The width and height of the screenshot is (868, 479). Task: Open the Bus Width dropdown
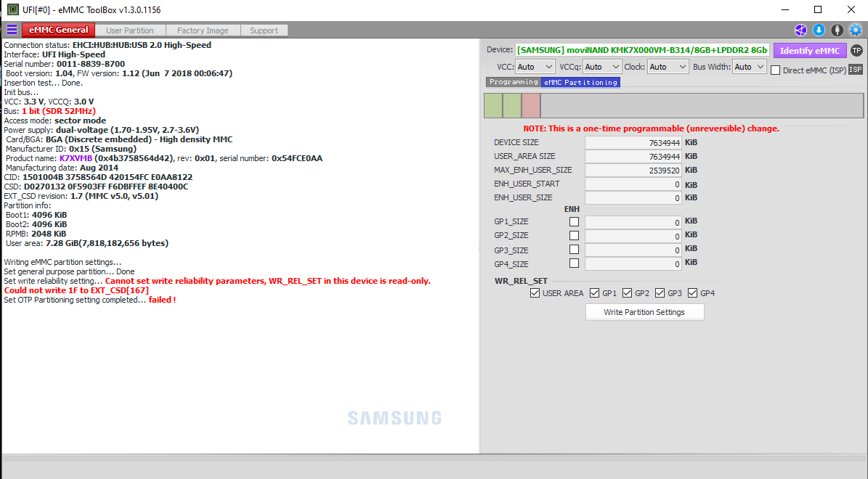(749, 67)
